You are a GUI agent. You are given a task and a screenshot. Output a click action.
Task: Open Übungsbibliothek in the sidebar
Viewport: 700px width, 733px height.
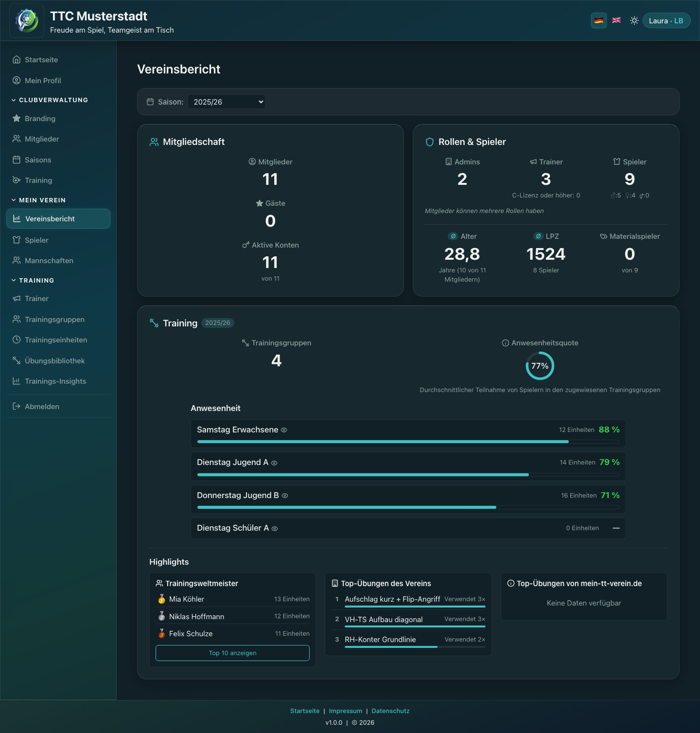[58, 361]
